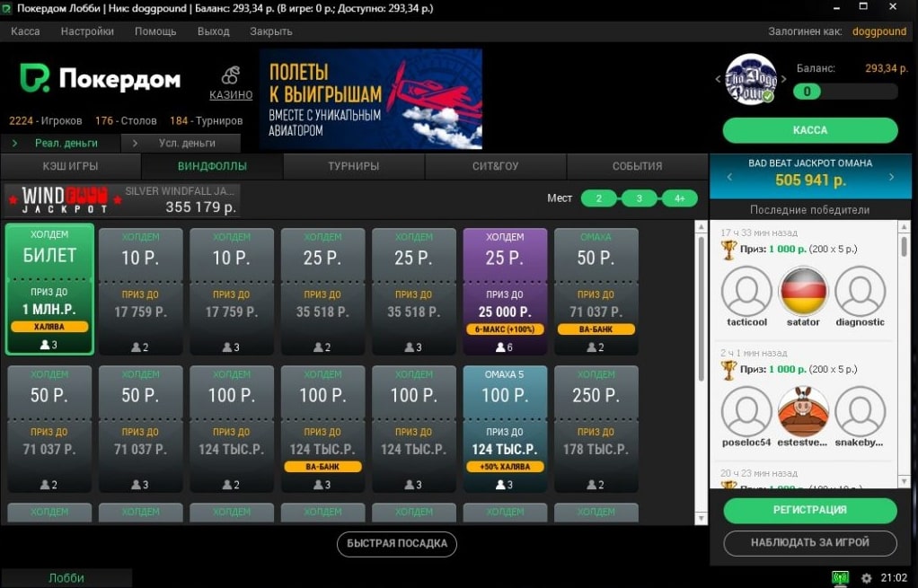Select the ВИНДФОЛЛЫ tab

point(213,166)
